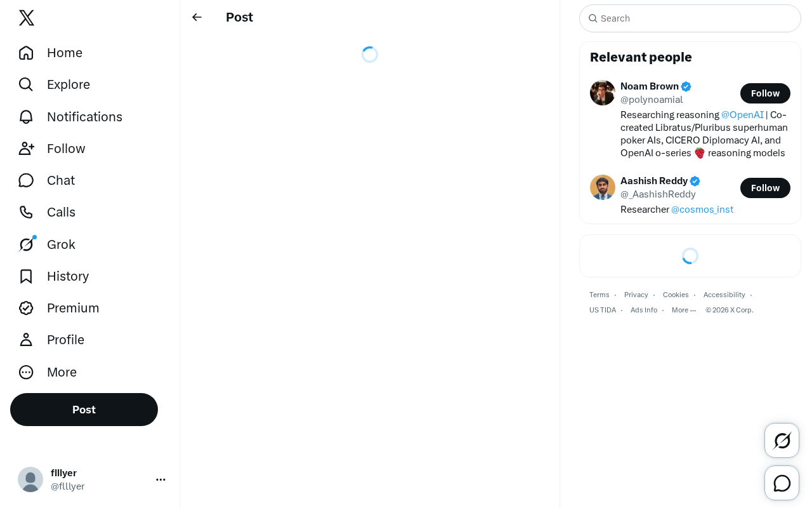Expand the footer More links

[x=684, y=310]
